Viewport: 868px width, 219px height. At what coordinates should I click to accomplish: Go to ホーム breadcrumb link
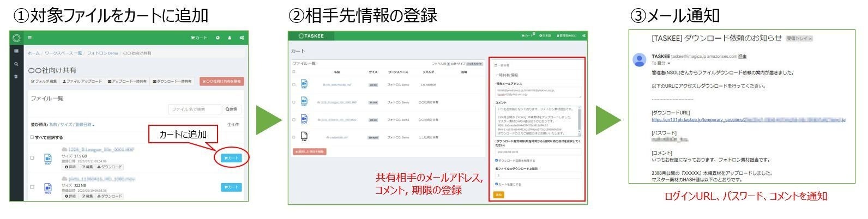point(33,53)
